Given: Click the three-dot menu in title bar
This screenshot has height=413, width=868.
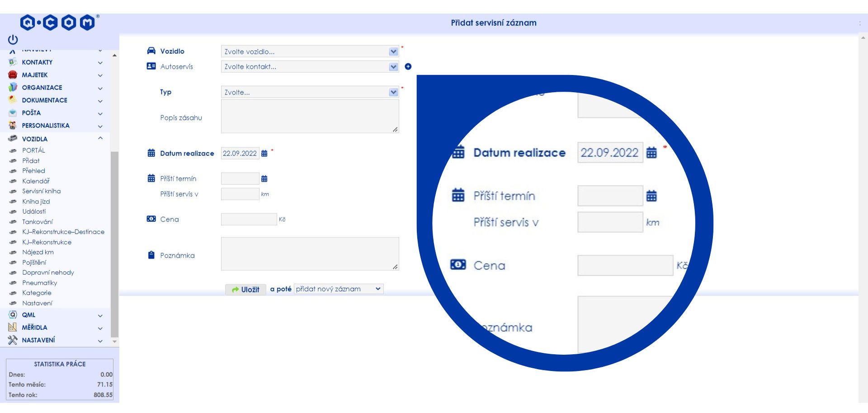Looking at the screenshot, I should [x=860, y=23].
